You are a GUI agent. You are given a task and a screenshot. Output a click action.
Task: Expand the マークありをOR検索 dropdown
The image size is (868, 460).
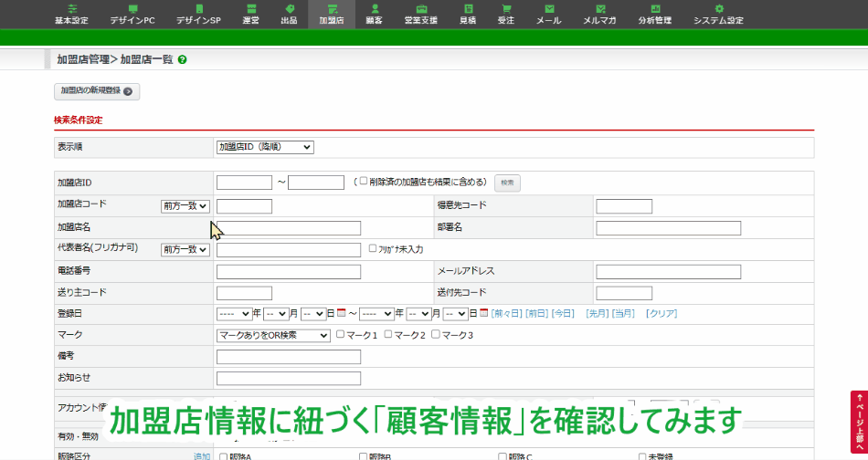[273, 336]
